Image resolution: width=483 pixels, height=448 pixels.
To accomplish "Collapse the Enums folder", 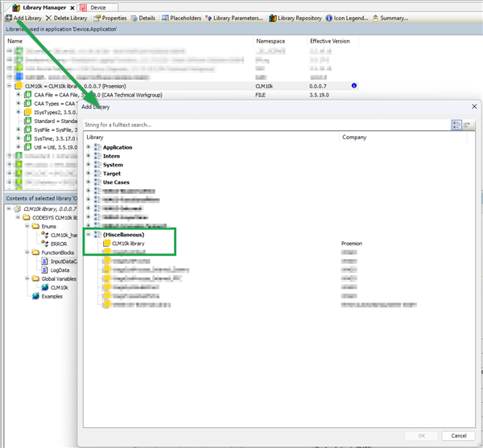I will coord(26,227).
